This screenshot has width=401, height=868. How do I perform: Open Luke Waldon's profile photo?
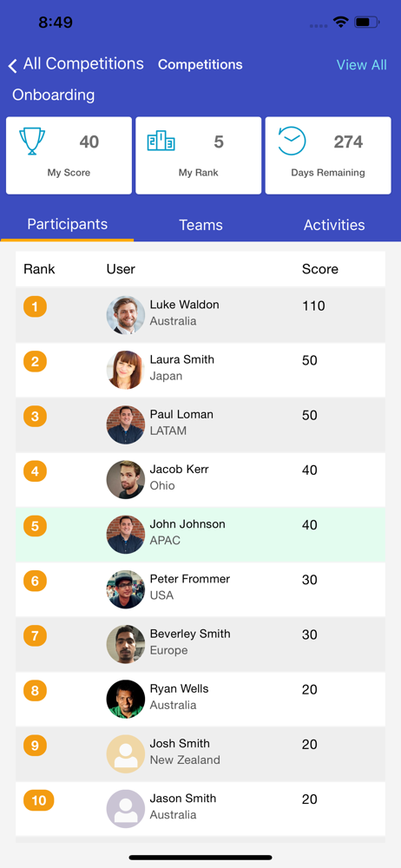pyautogui.click(x=126, y=315)
